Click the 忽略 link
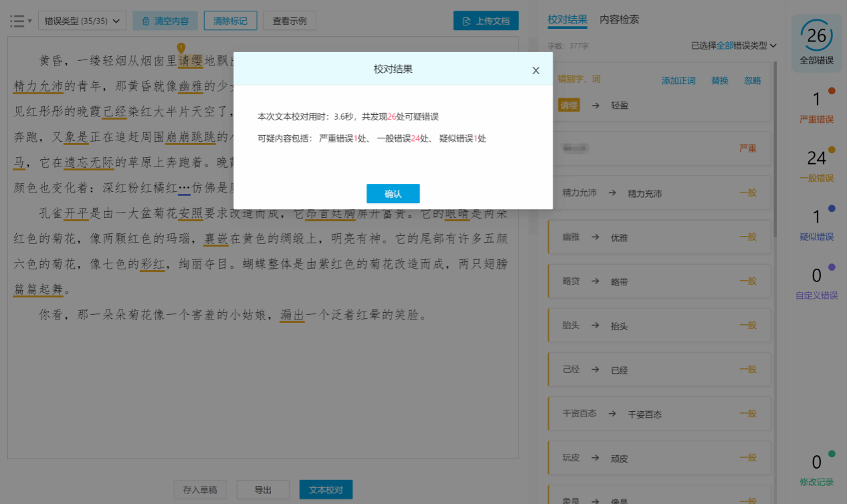 [753, 80]
